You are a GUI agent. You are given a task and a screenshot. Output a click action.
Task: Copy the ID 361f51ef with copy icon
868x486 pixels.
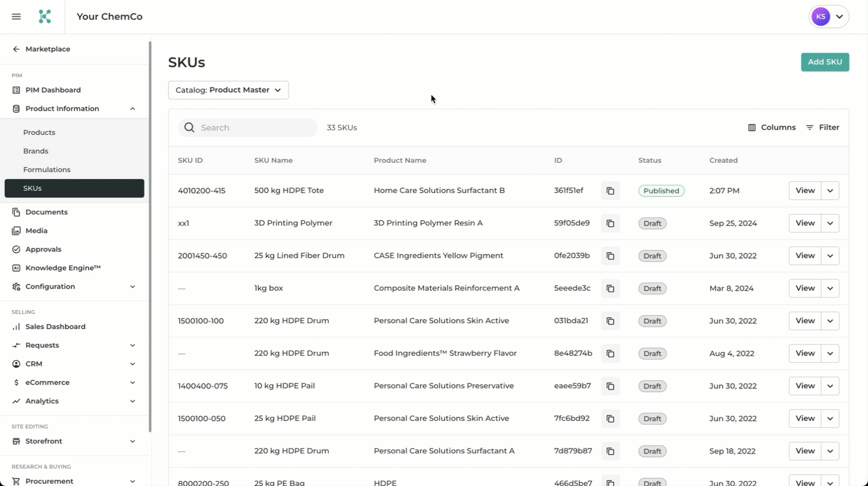point(610,191)
